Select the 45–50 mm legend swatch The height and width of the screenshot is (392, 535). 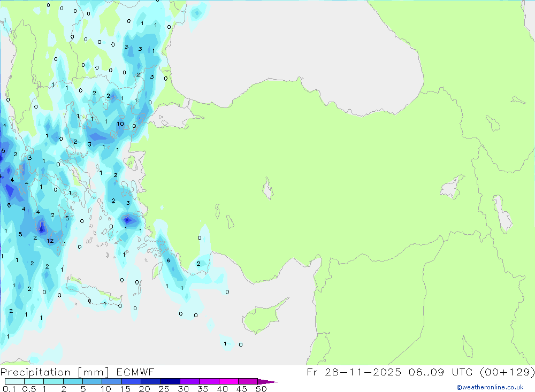click(x=248, y=381)
